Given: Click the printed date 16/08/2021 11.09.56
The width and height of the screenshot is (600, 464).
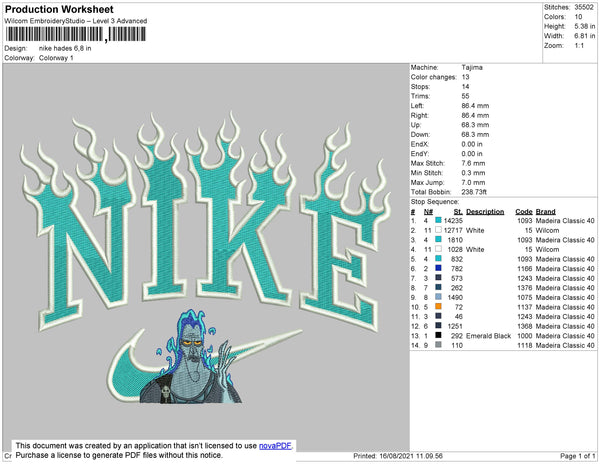Looking at the screenshot, I should [x=411, y=456].
